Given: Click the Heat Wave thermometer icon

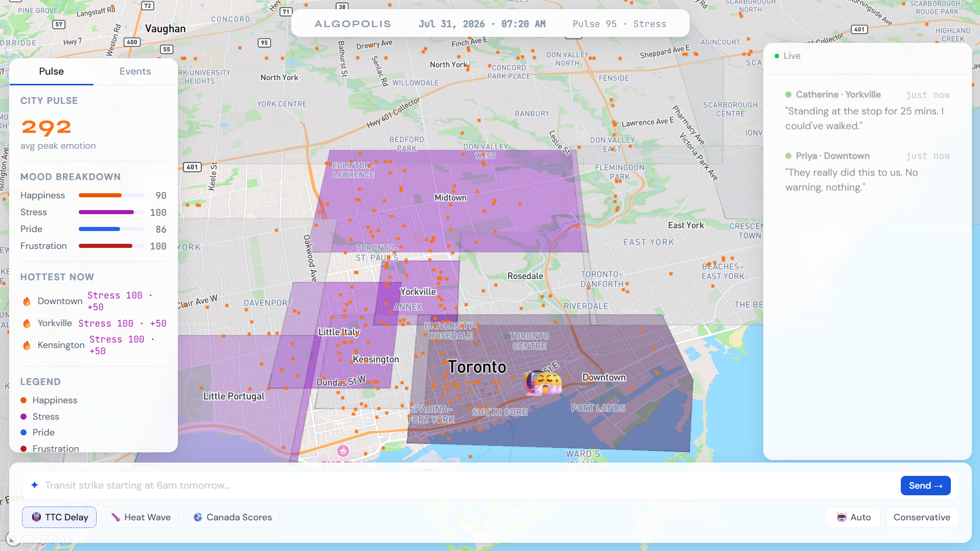Looking at the screenshot, I should coord(116,517).
